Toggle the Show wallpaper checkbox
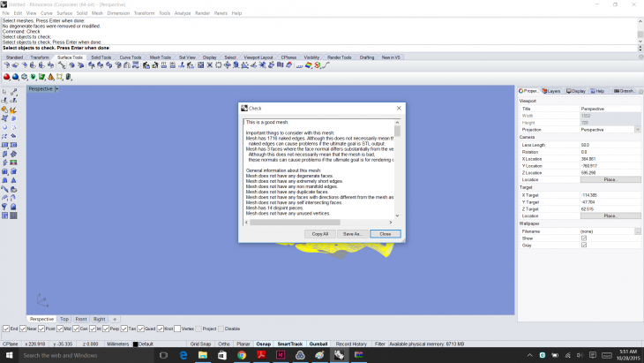The width and height of the screenshot is (644, 363). [x=584, y=238]
